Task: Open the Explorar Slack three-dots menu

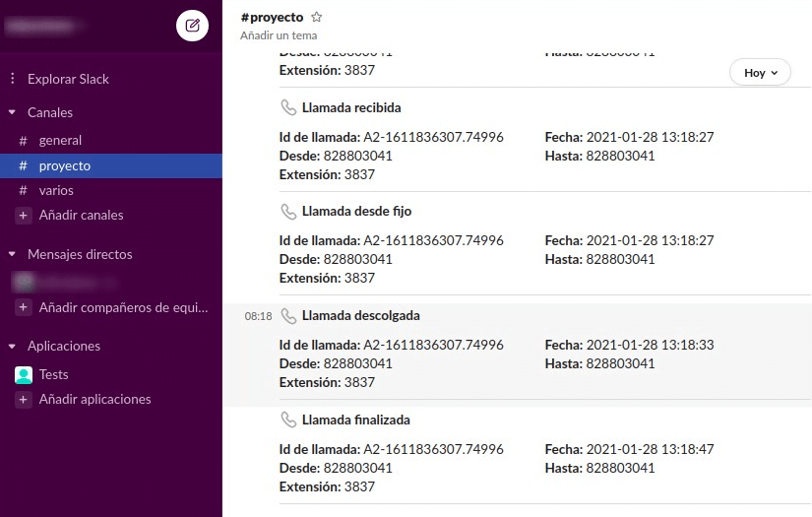Action: pos(13,79)
